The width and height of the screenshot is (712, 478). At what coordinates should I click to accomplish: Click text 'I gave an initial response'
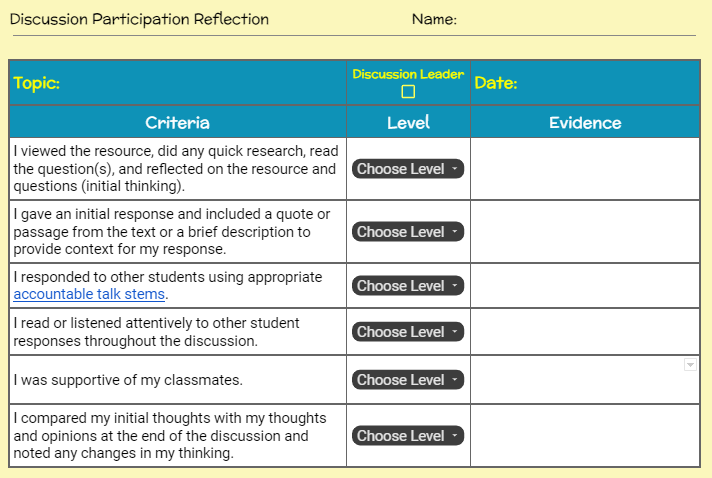pyautogui.click(x=94, y=214)
